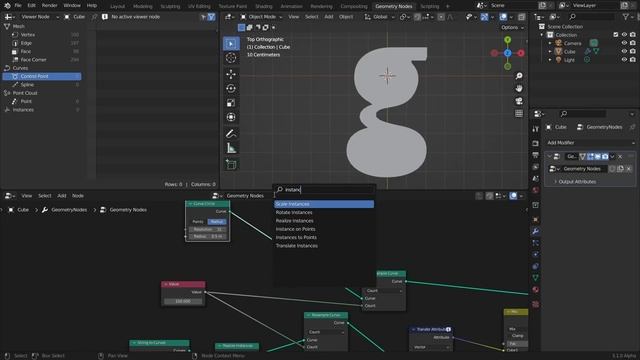
Task: Select the Add Cube tool
Action: tap(231, 164)
